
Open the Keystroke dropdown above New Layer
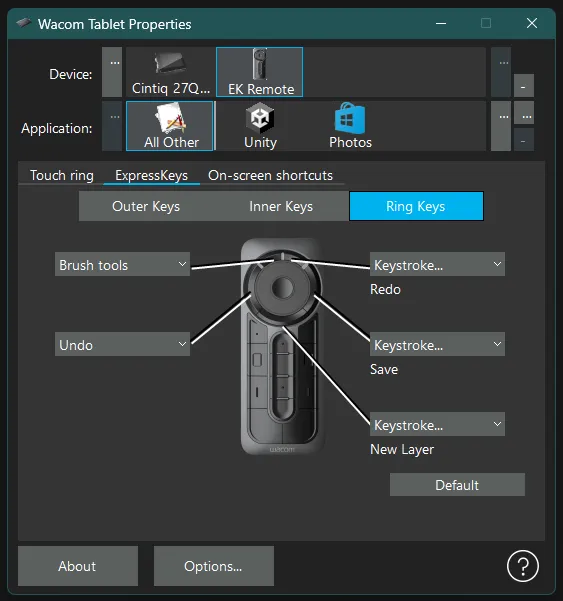pyautogui.click(x=437, y=424)
